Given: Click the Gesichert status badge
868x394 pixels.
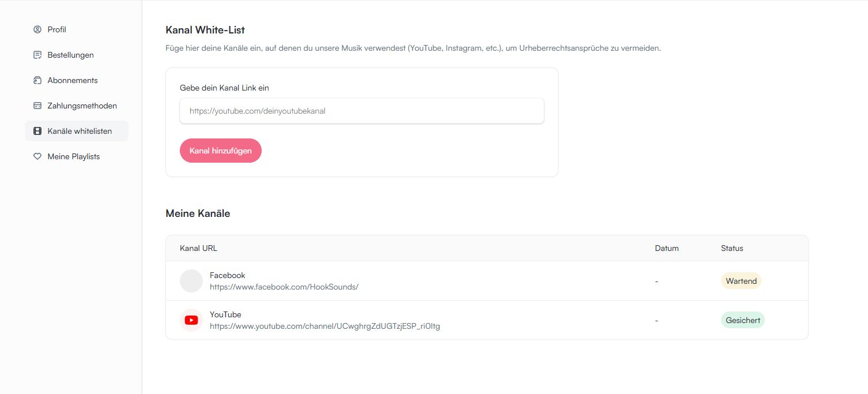Looking at the screenshot, I should click(x=742, y=320).
